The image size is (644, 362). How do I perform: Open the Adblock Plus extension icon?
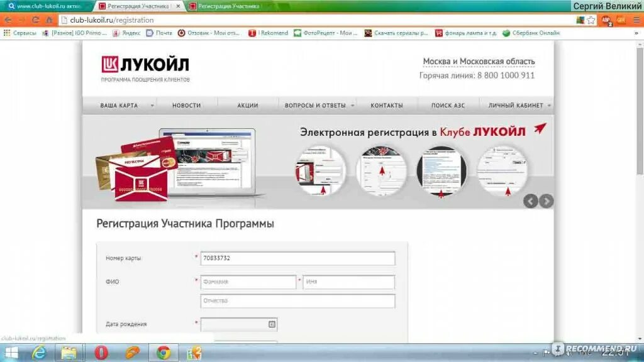tap(606, 20)
